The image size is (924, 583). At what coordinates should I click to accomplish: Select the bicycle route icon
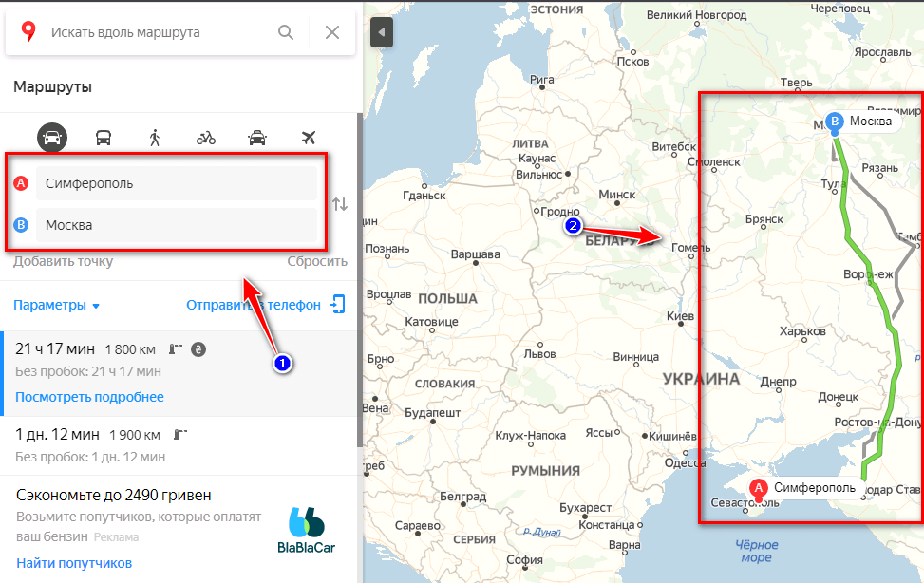point(206,138)
